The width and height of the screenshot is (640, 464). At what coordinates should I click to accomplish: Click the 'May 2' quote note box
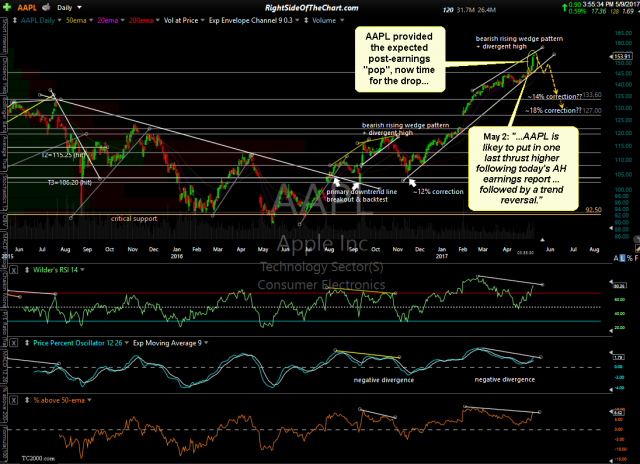click(523, 168)
